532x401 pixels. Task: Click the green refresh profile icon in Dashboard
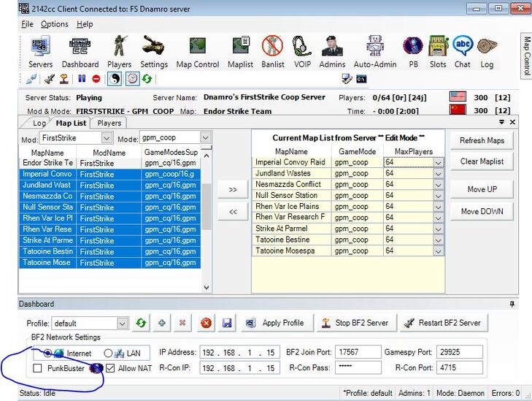[141, 323]
